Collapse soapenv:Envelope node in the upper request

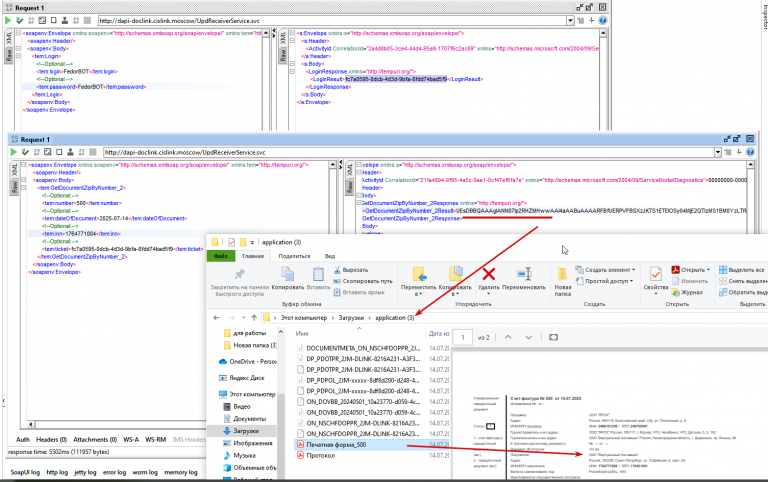(x=18, y=33)
